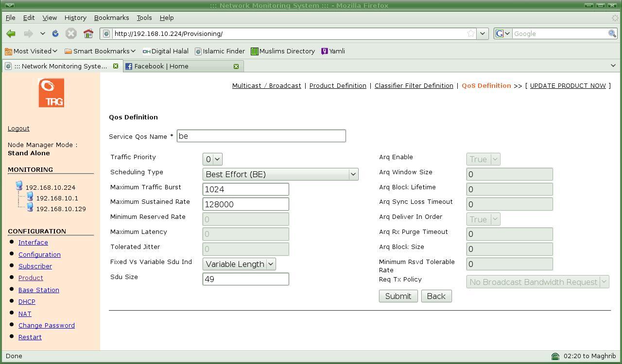The height and width of the screenshot is (364, 622).
Task: Close the Facebook Home tab
Action: point(236,66)
